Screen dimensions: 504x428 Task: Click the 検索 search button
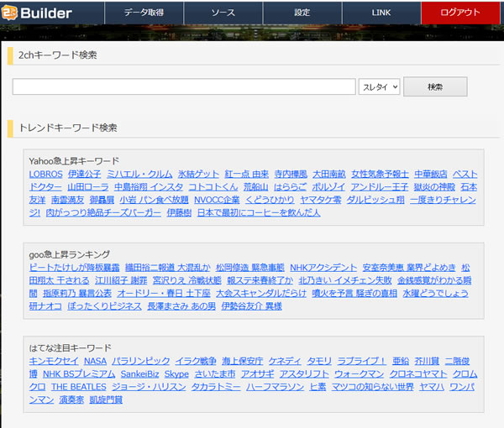tap(435, 86)
